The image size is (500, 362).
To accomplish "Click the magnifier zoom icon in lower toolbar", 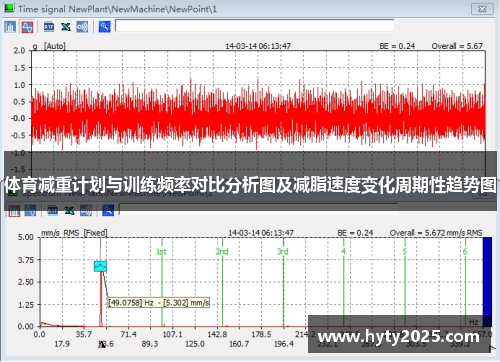I will pyautogui.click(x=108, y=211).
